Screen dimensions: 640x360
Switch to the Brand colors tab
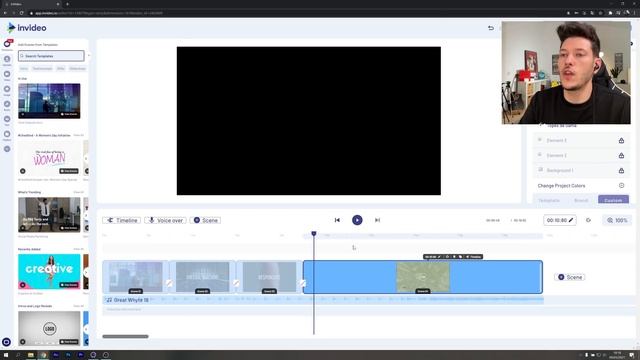coord(581,200)
